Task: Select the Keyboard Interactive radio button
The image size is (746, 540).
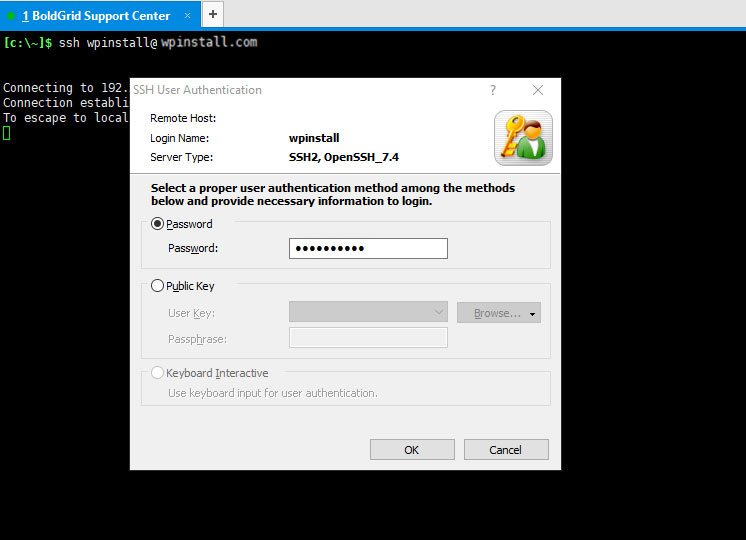Action: click(157, 373)
